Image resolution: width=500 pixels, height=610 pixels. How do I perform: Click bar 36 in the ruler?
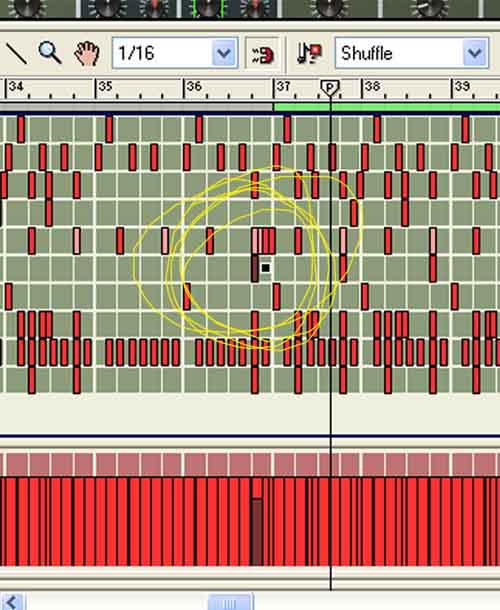pyautogui.click(x=193, y=86)
